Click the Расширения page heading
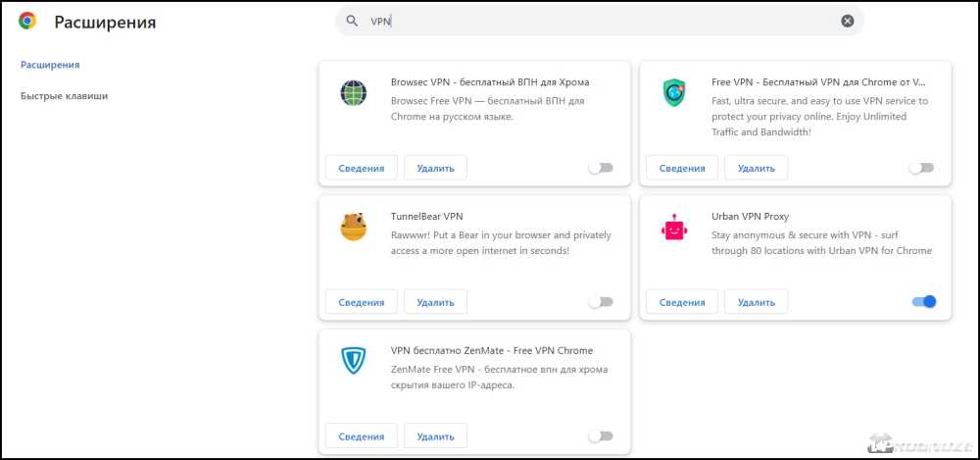Image resolution: width=980 pixels, height=460 pixels. pyautogui.click(x=105, y=23)
